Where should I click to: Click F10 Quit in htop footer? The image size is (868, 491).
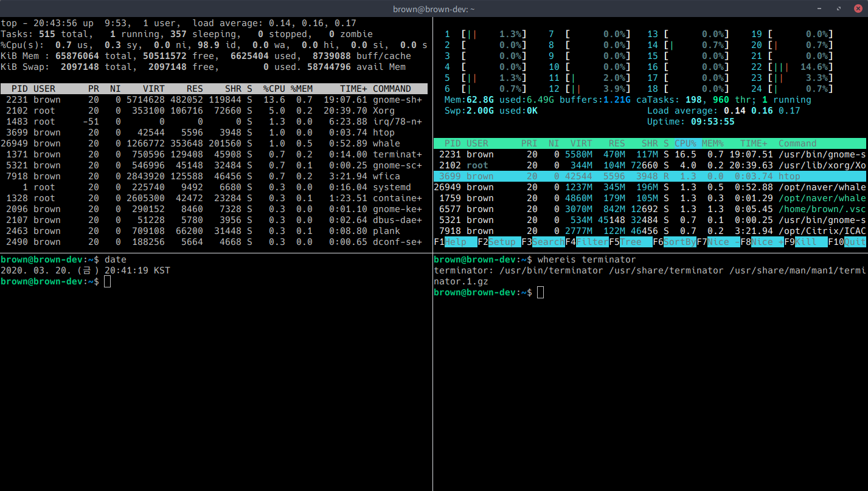pyautogui.click(x=847, y=242)
